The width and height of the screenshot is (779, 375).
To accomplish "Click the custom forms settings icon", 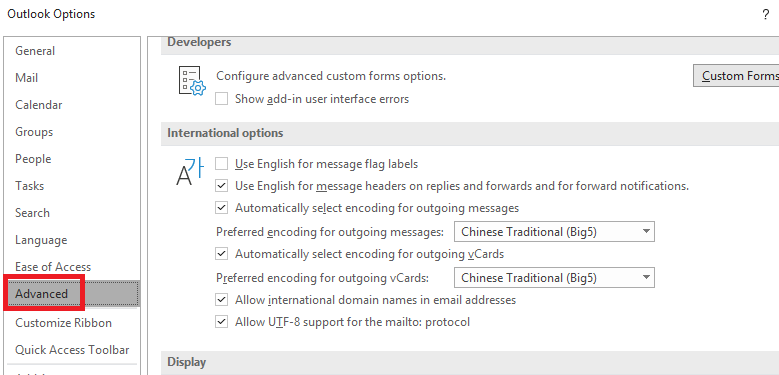I will tap(192, 80).
